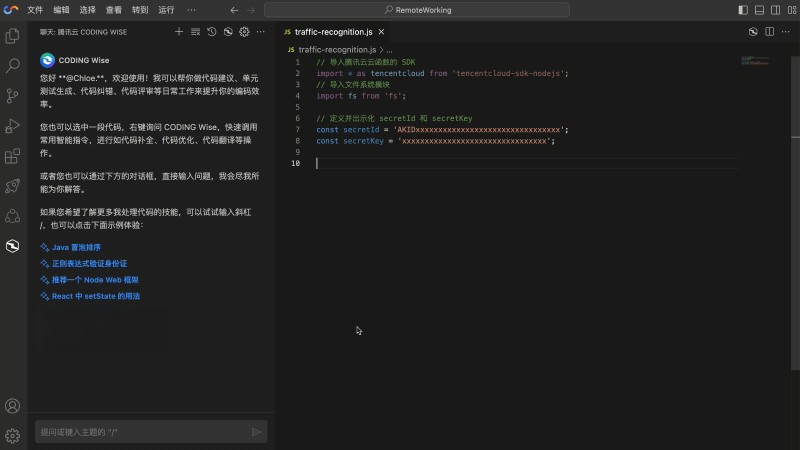The height and width of the screenshot is (450, 800).
Task: Open the Accounts icon at sidebar bottom
Action: pos(13,406)
